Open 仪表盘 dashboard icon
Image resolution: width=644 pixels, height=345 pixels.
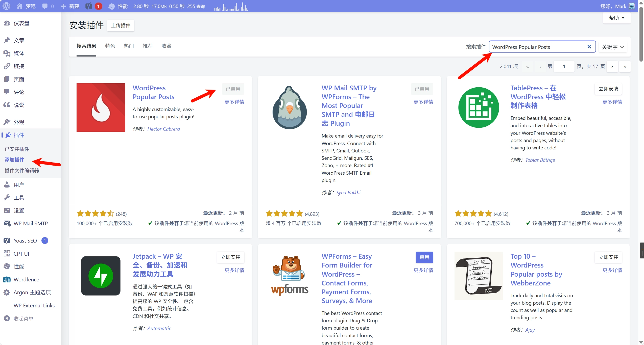(7, 23)
